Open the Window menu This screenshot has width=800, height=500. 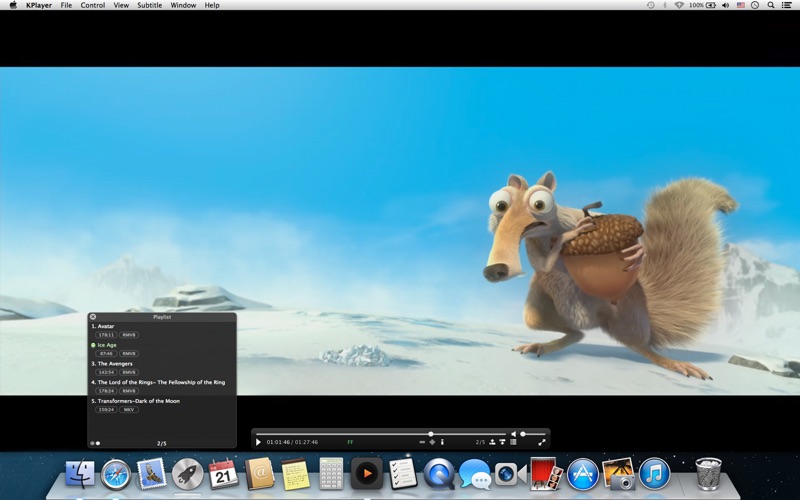[x=183, y=5]
